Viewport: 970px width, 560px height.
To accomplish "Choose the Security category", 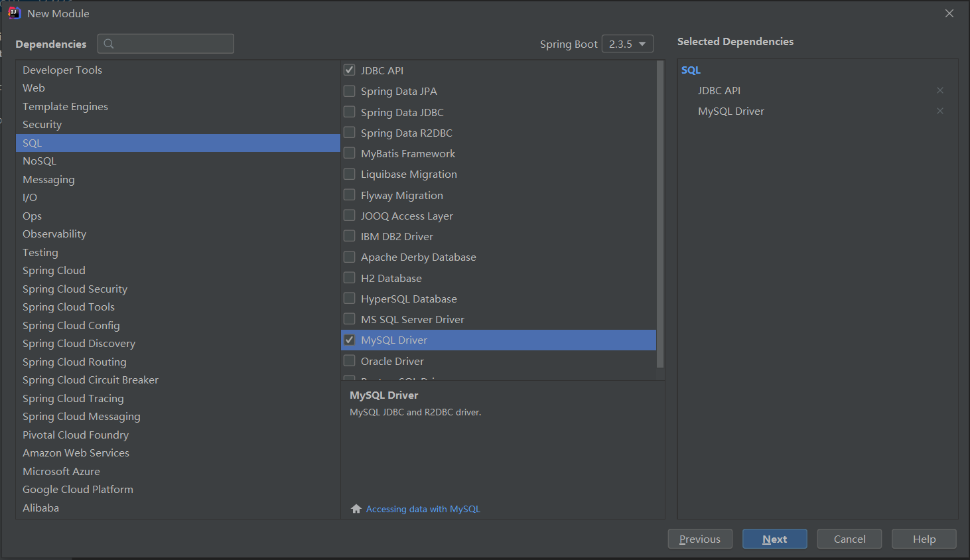I will pos(178,124).
